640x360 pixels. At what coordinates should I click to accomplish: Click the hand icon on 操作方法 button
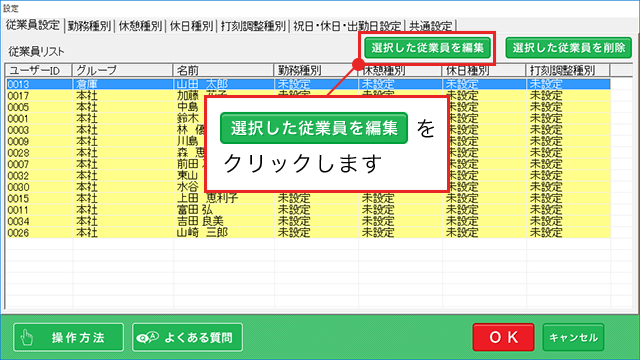point(27,338)
